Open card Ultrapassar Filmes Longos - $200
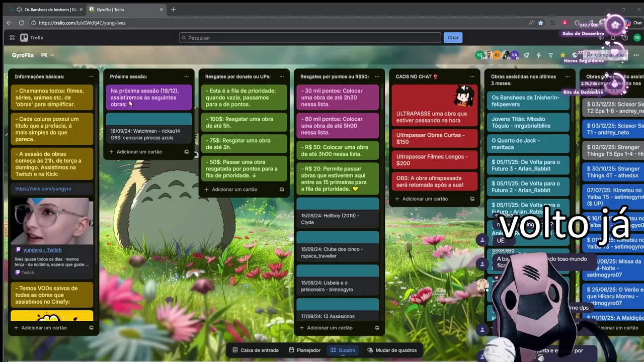 coord(434,160)
